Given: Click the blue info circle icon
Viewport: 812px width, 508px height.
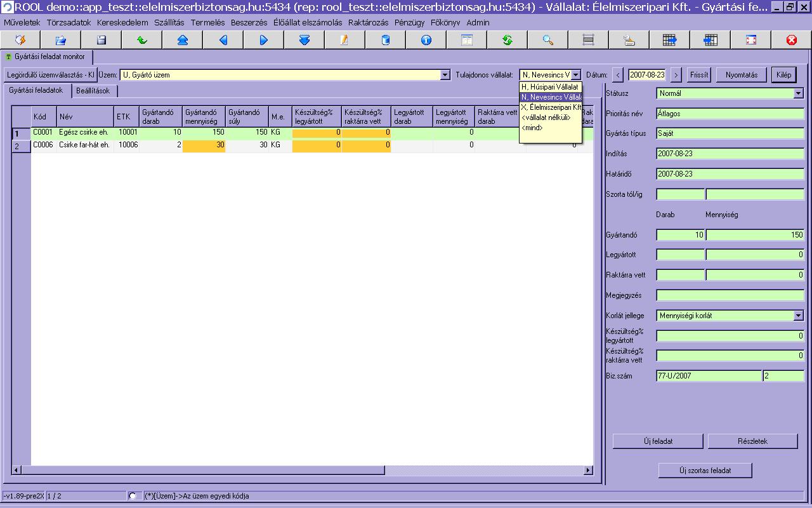Looking at the screenshot, I should click(x=426, y=40).
